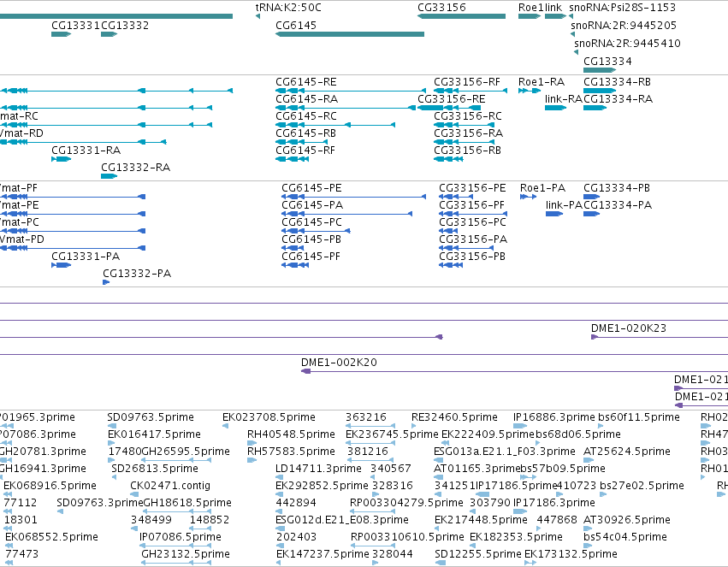Image resolution: width=728 pixels, height=567 pixels.
Task: Click protein CG13334-PB
Action: coord(617,188)
